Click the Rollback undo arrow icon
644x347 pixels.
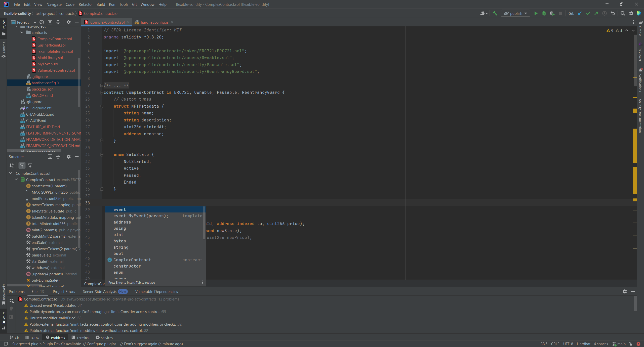coord(613,14)
